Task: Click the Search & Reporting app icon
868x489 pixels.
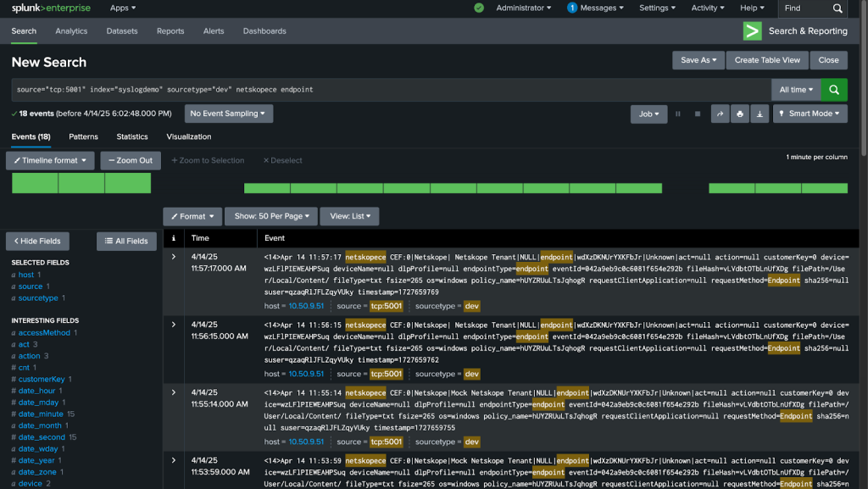Action: (x=753, y=31)
